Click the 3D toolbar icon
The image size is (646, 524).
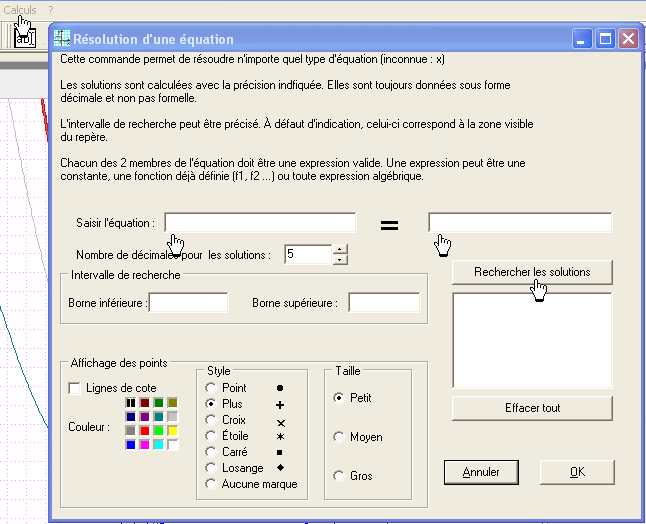[25, 38]
